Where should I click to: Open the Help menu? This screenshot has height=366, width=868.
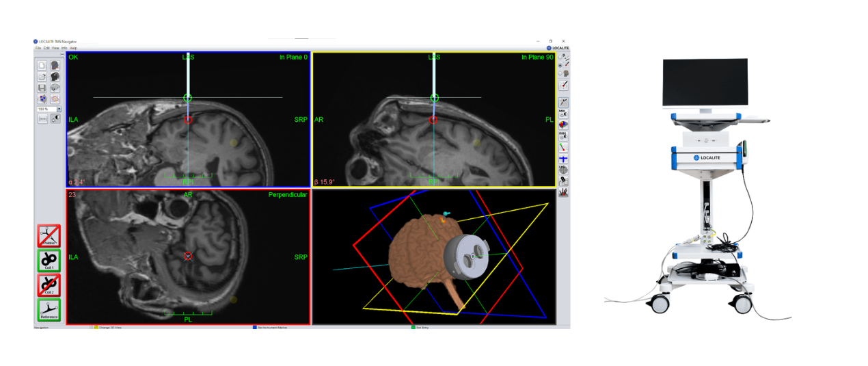tap(73, 48)
